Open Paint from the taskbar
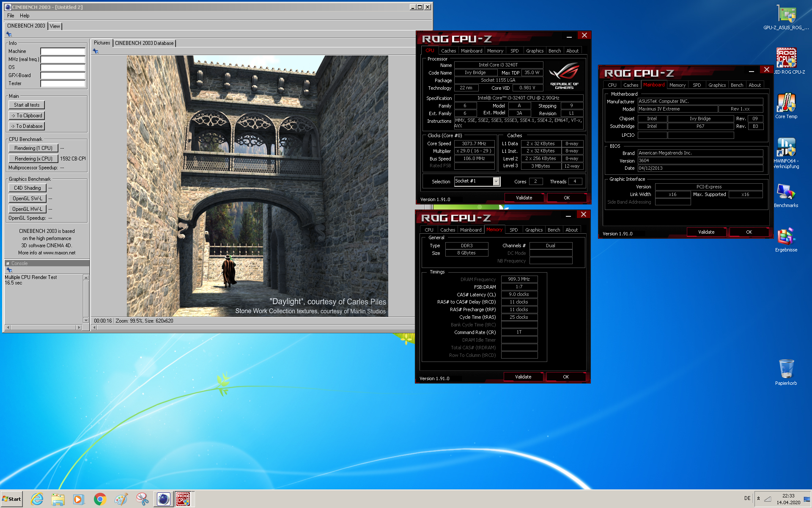812x508 pixels. (121, 500)
